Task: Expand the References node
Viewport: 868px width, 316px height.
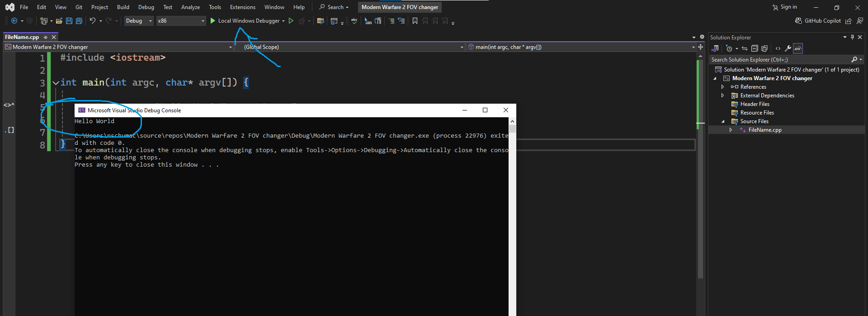Action: click(722, 87)
